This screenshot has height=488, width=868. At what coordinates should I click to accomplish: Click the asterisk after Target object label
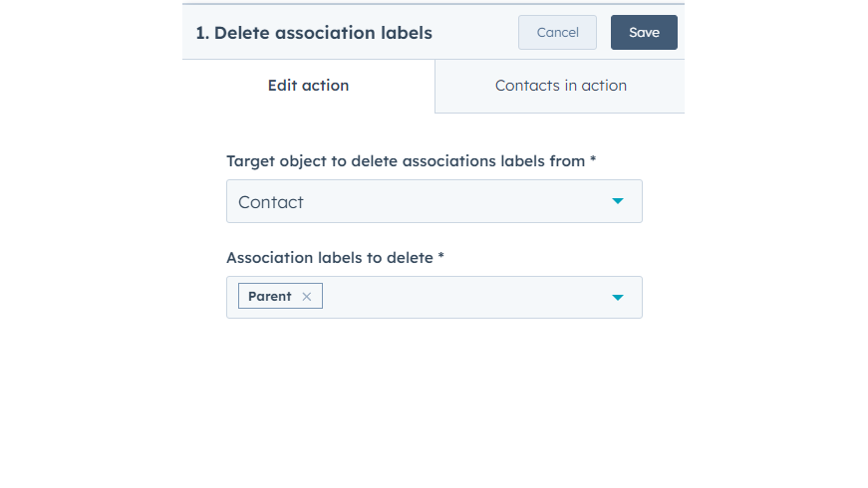[x=593, y=160]
